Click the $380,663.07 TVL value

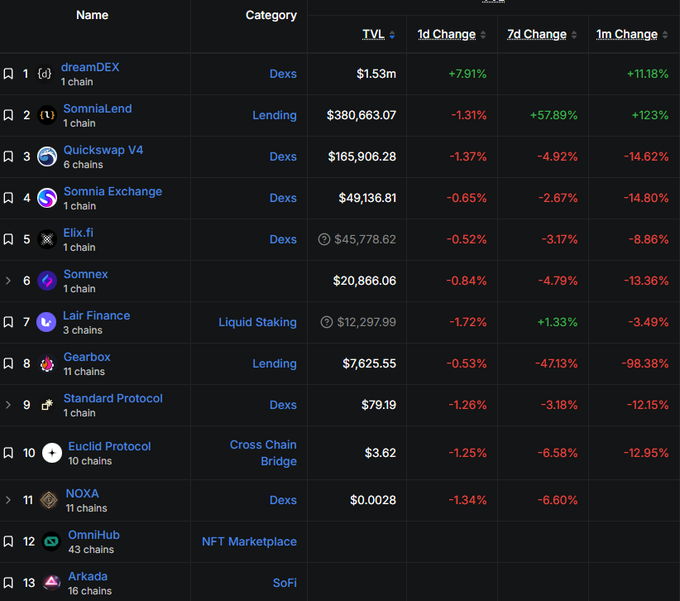point(361,115)
